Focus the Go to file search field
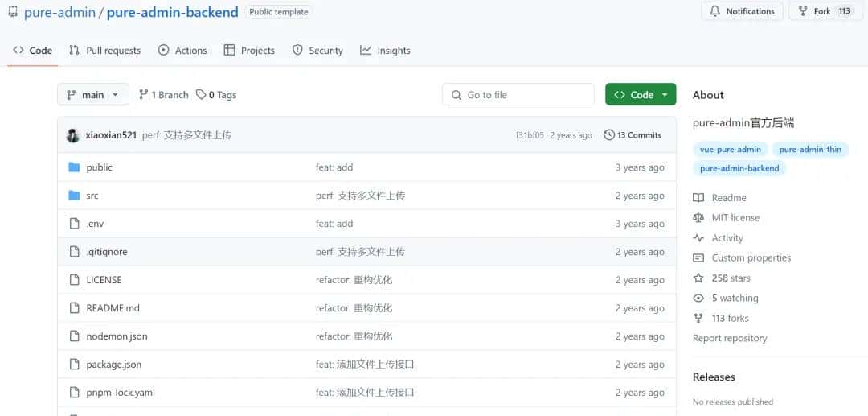Viewport: 868px width, 416px height. 518,95
